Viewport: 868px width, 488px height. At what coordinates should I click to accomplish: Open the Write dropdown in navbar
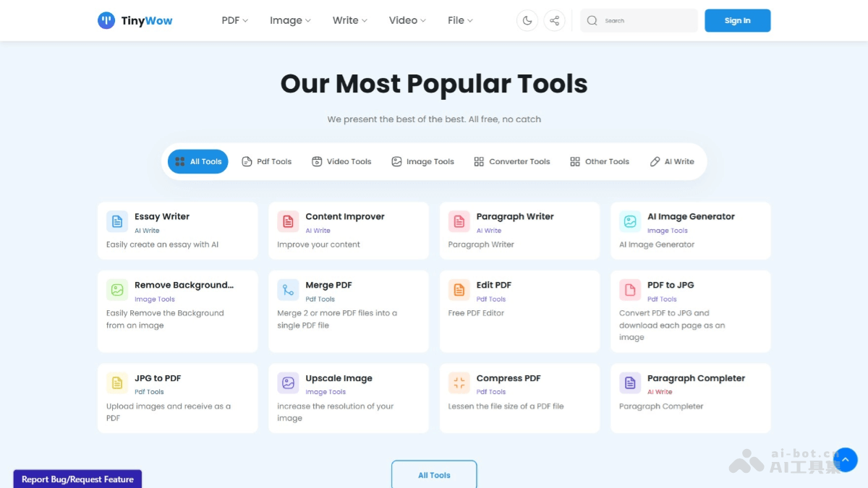point(349,20)
